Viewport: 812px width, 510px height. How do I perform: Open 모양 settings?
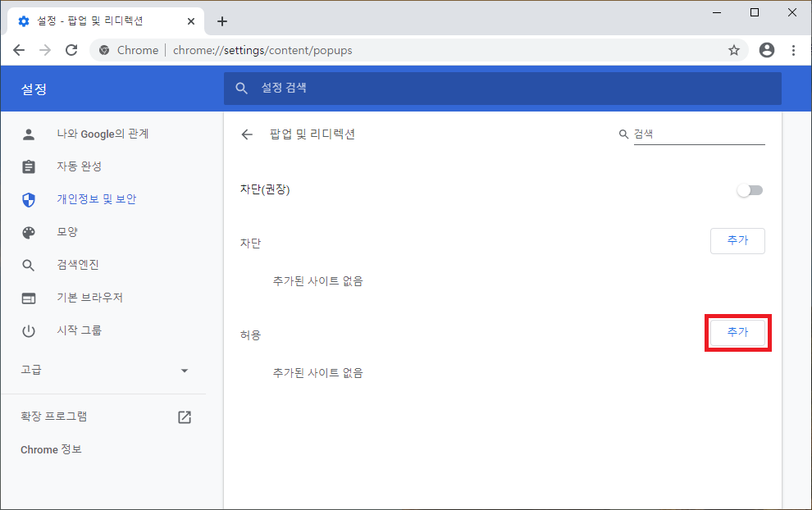(x=66, y=232)
